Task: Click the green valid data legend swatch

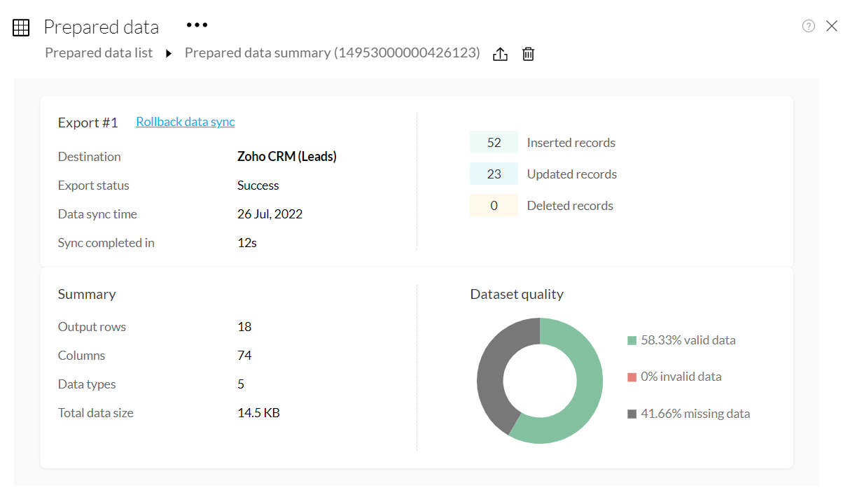Action: [632, 341]
